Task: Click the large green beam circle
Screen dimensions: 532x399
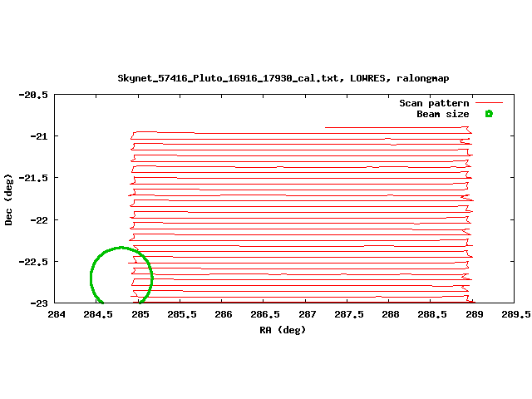Action: pos(121,275)
